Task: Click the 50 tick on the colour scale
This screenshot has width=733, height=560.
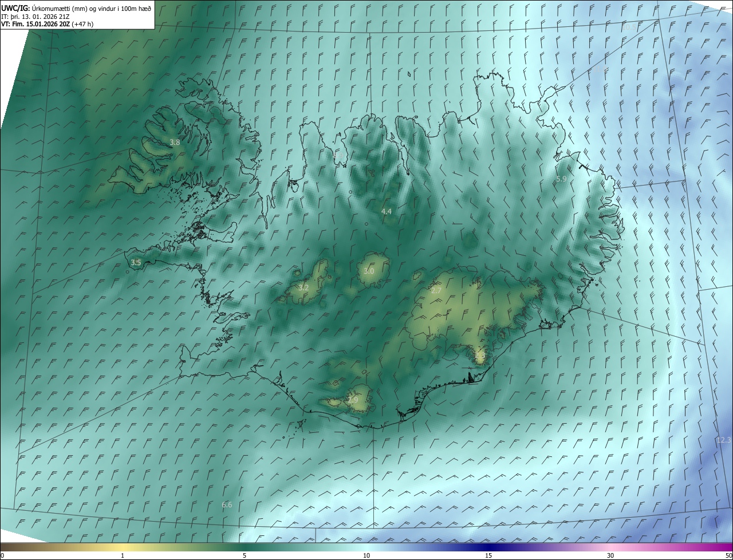Action: point(728,555)
